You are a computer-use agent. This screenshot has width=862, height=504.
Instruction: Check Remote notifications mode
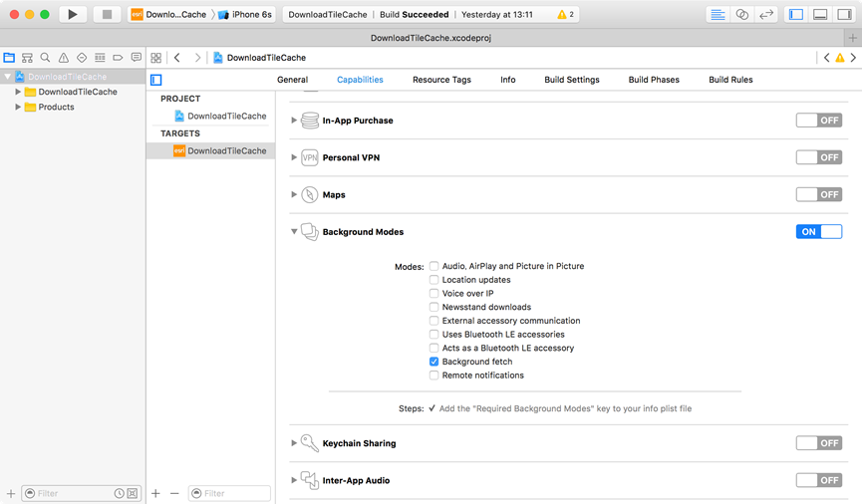pos(433,376)
